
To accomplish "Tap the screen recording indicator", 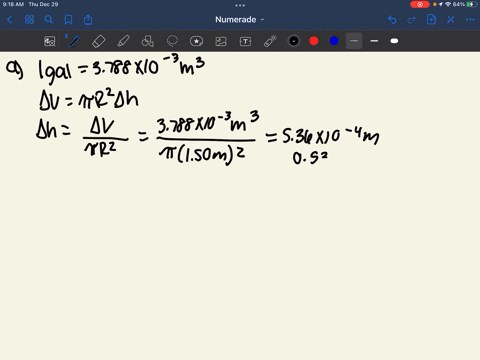I will click(420, 4).
